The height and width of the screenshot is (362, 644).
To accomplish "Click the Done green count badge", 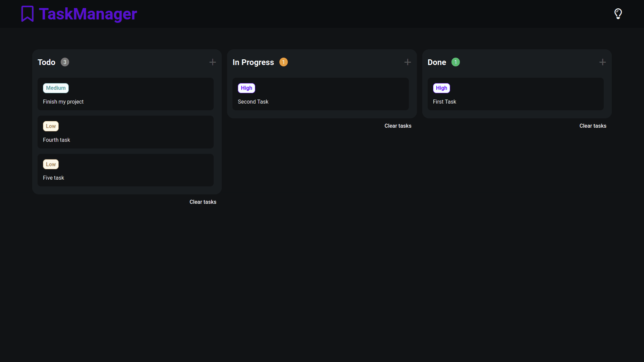I will [x=455, y=62].
